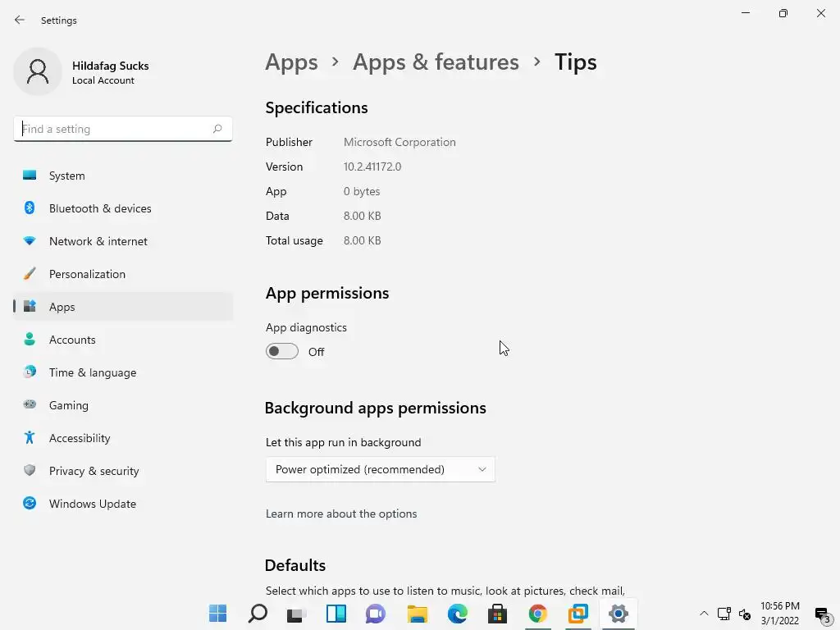Click Learn more about the options

click(x=341, y=514)
